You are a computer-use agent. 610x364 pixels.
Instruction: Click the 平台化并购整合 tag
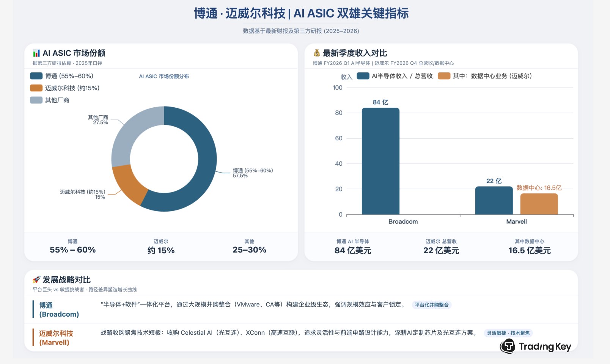(431, 305)
